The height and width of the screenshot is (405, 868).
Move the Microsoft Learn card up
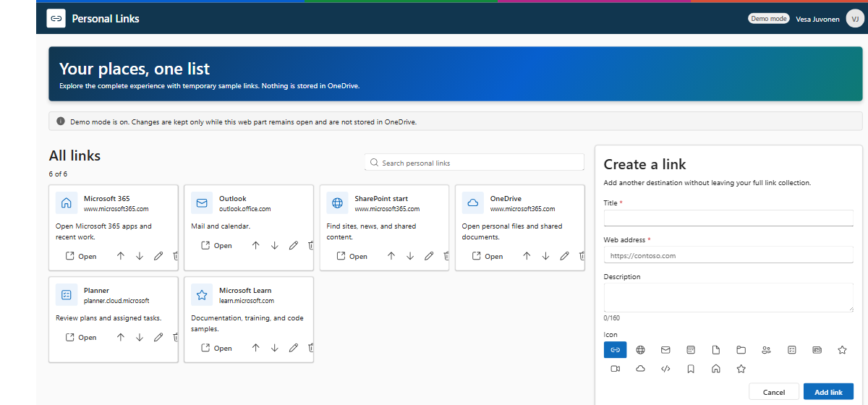[256, 348]
